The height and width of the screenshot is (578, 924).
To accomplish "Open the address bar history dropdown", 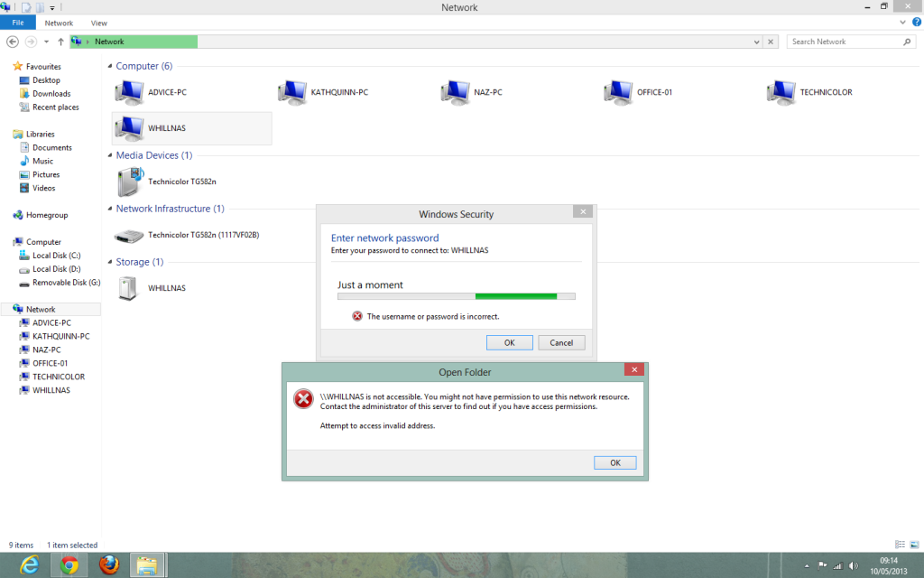I will click(756, 42).
